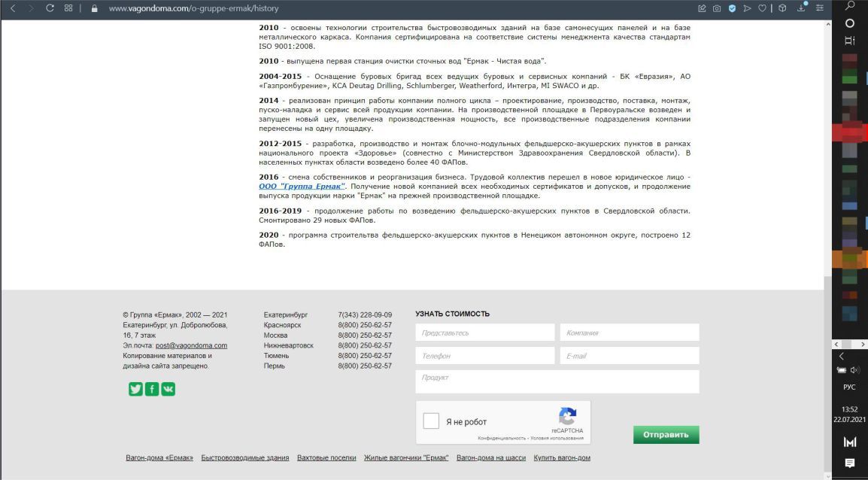
Task: Open the speed dial grid icon
Action: click(68, 8)
